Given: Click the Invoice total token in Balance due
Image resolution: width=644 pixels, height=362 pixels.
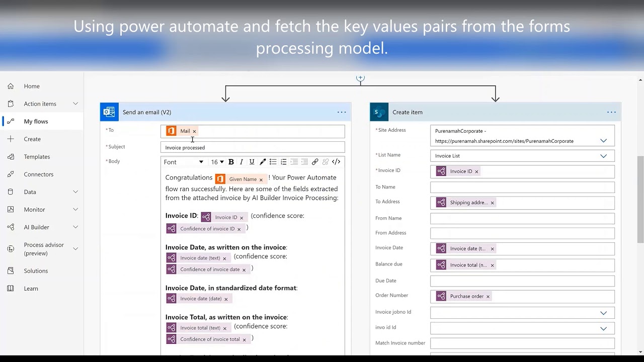Looking at the screenshot, I should [465, 265].
